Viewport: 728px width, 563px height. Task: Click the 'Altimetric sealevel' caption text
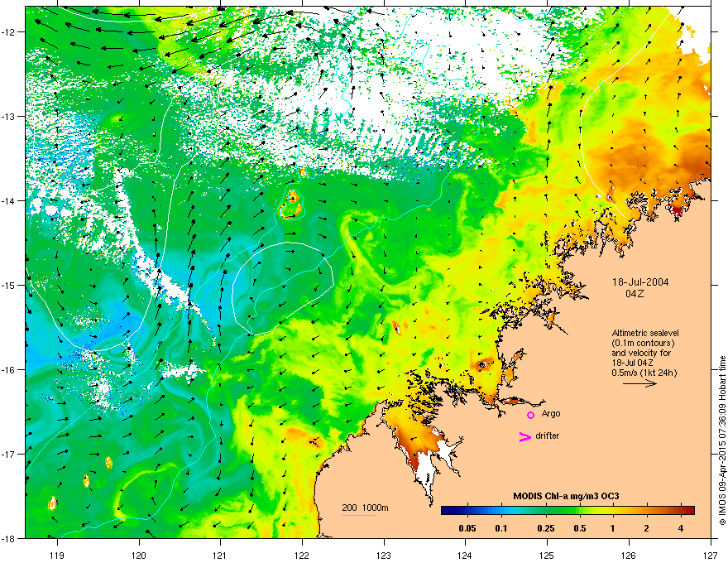point(645,333)
